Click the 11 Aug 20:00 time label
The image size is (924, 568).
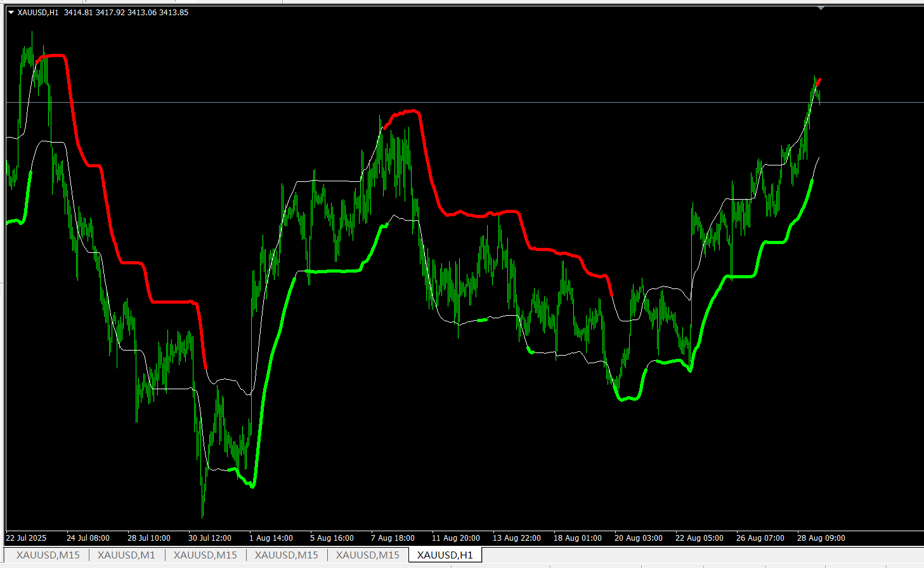pyautogui.click(x=456, y=538)
